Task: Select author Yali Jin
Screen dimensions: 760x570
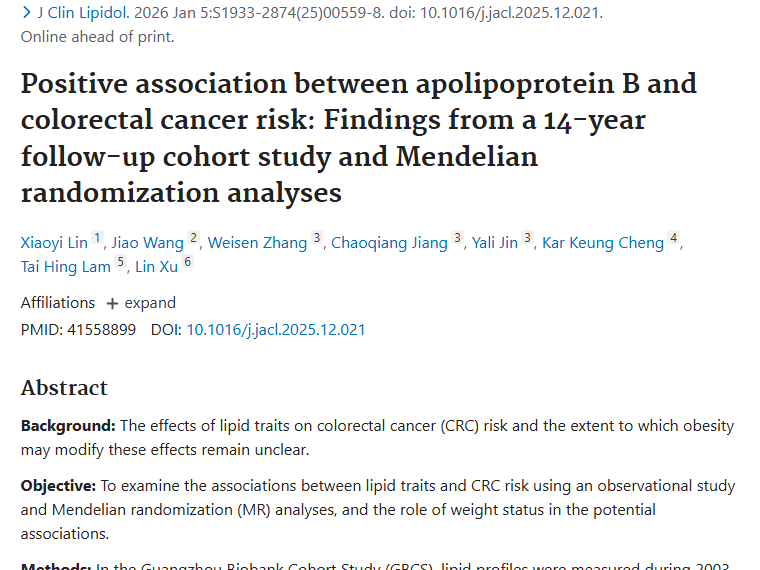Action: pyautogui.click(x=494, y=243)
